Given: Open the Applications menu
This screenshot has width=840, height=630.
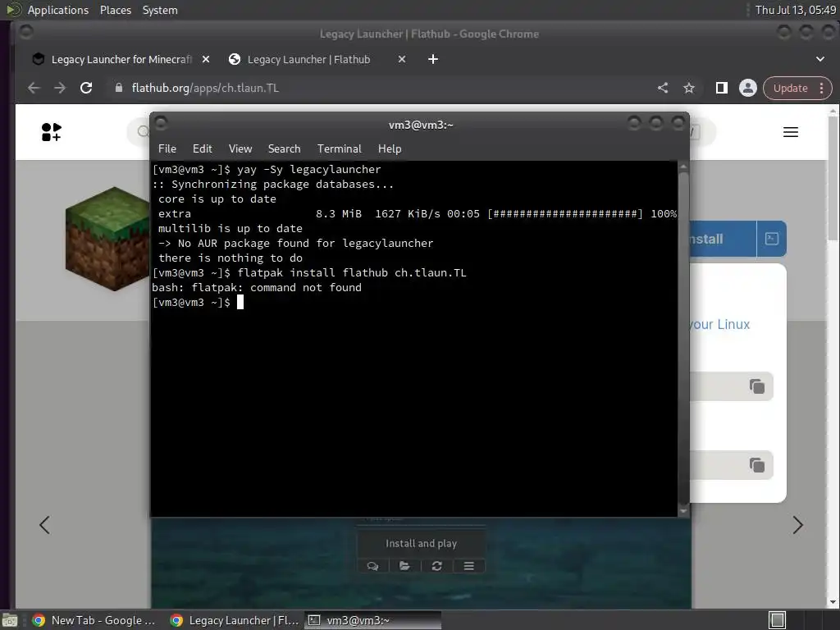Looking at the screenshot, I should [58, 10].
